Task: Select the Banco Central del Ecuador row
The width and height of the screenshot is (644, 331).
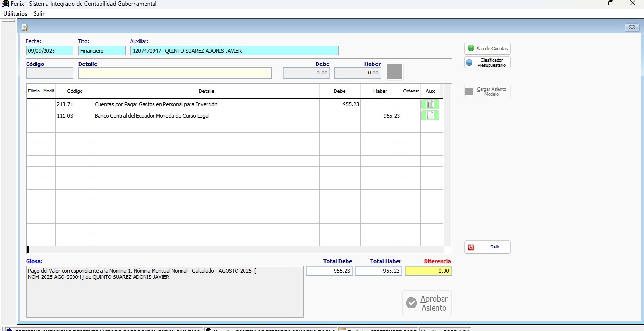Action: (206, 116)
